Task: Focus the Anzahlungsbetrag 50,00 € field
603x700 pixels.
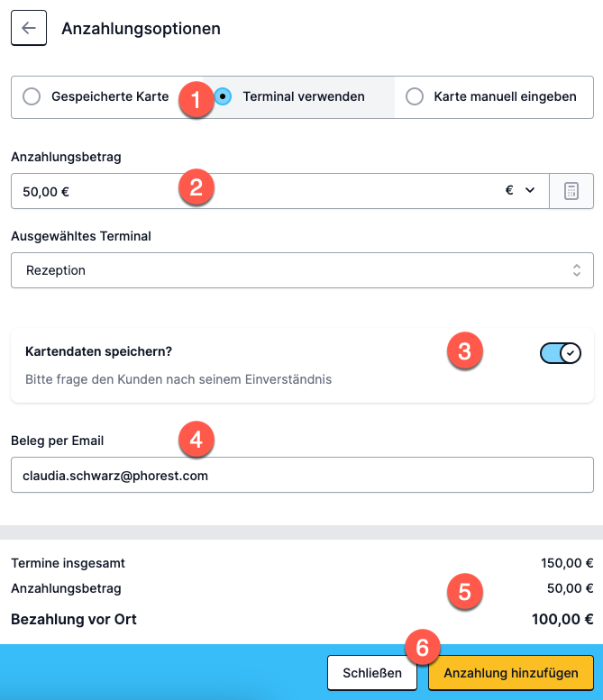Action: click(x=280, y=191)
